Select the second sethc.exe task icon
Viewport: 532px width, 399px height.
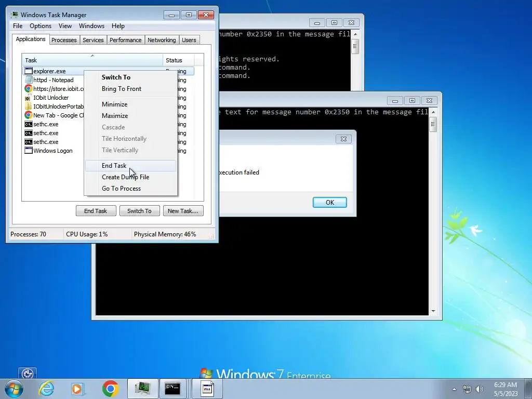(x=29, y=133)
